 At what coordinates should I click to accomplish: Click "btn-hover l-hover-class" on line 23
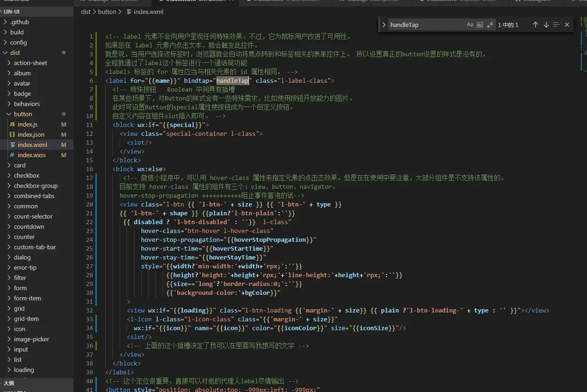tap(229, 231)
